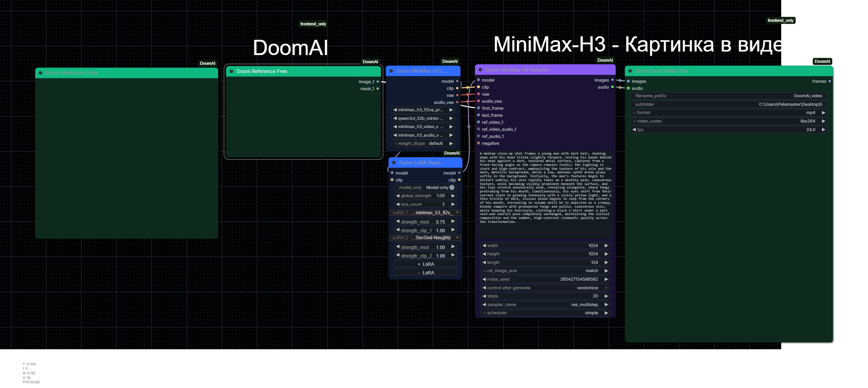Click the ref_video_1 input port
Image resolution: width=868 pixels, height=388 pixels.
(478, 122)
